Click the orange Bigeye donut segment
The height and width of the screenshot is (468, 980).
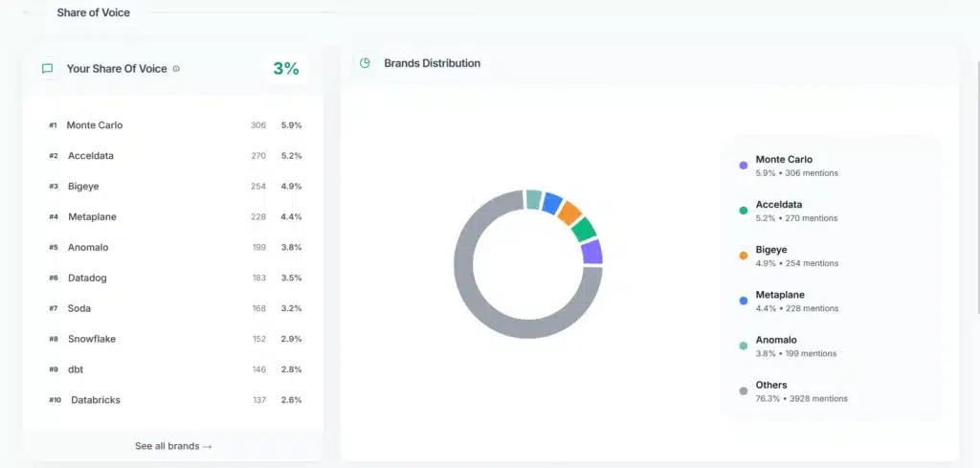point(569,213)
